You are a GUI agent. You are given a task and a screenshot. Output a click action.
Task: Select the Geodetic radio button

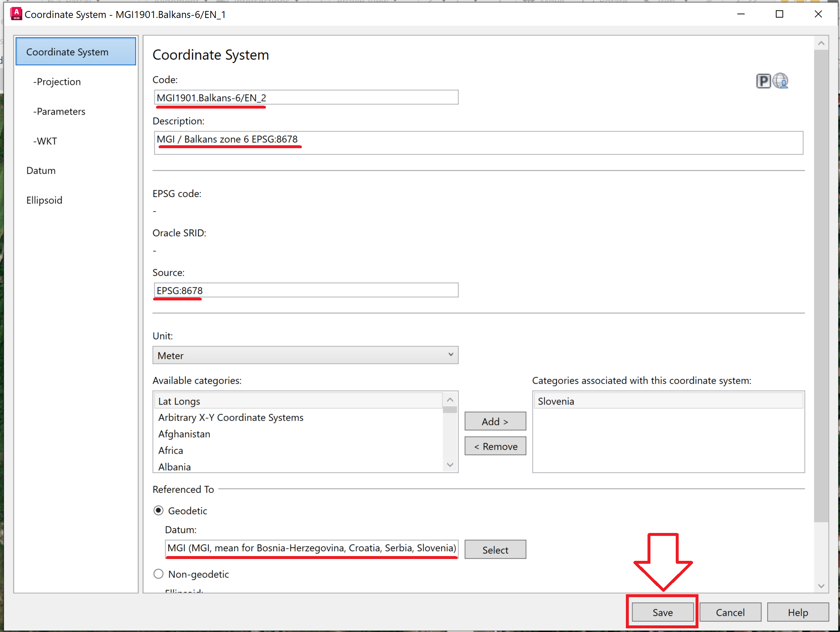point(158,511)
